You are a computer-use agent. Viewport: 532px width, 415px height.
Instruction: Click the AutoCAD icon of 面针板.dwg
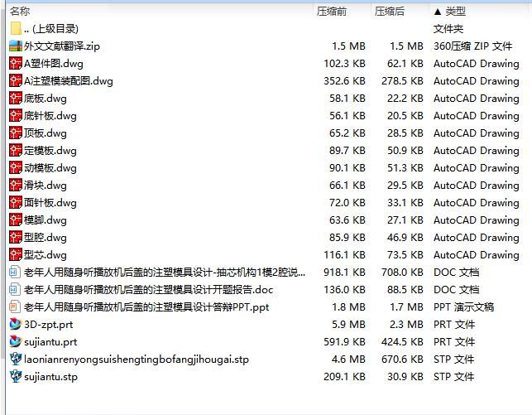[16, 202]
